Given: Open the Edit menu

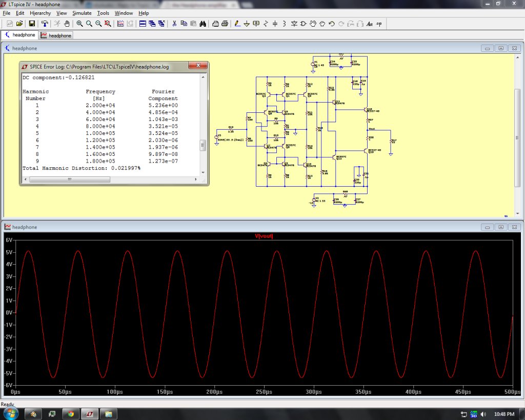Looking at the screenshot, I should coord(20,13).
